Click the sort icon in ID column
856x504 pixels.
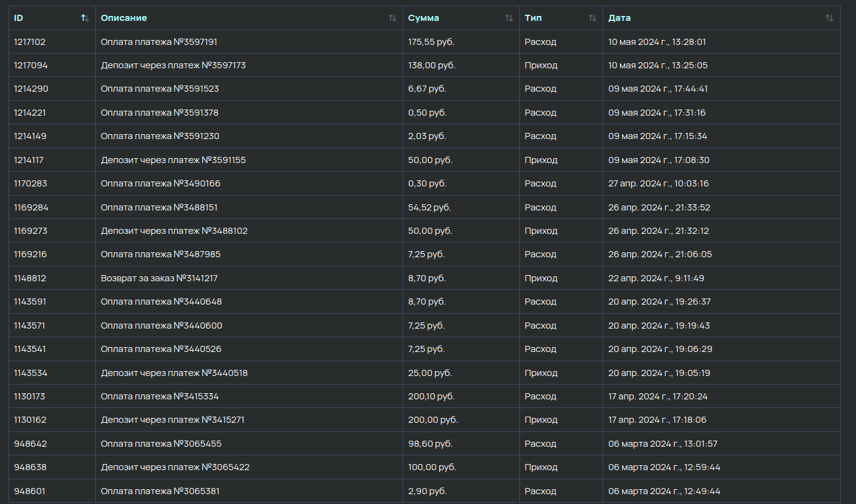(x=85, y=18)
